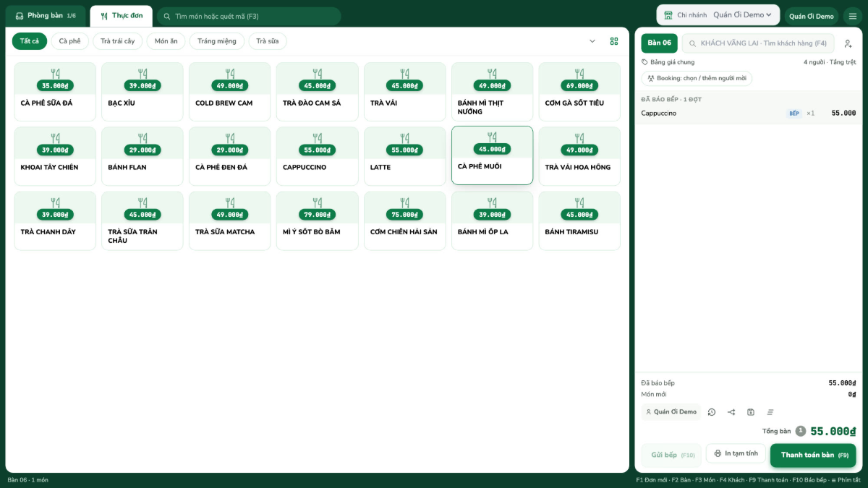This screenshot has height=488, width=868.
Task: Click the Quán Ơi Demo staff chip in order panel
Action: click(671, 412)
